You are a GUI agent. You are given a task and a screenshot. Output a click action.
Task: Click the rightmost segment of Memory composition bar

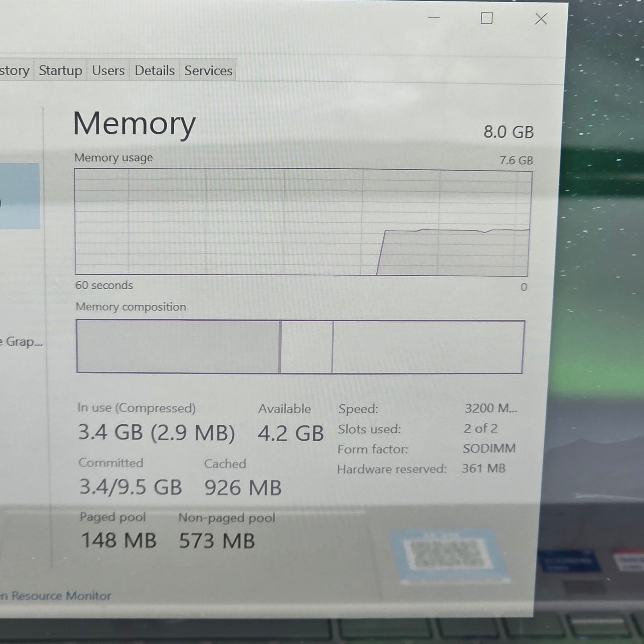click(x=428, y=347)
